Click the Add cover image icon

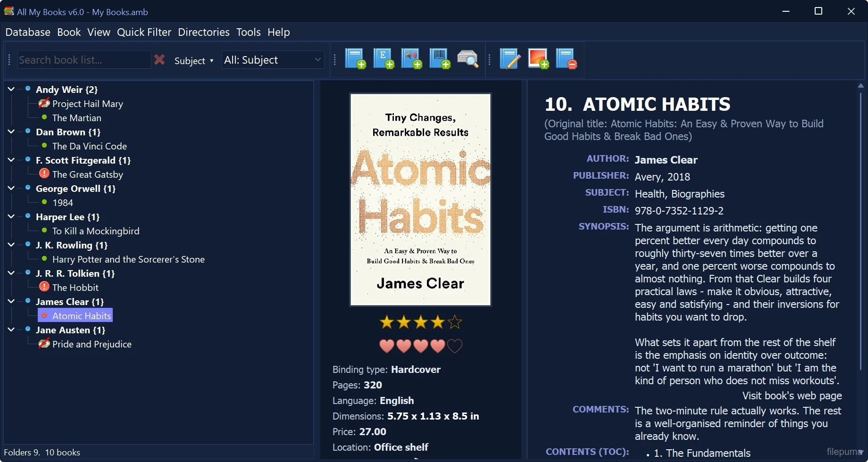(538, 59)
